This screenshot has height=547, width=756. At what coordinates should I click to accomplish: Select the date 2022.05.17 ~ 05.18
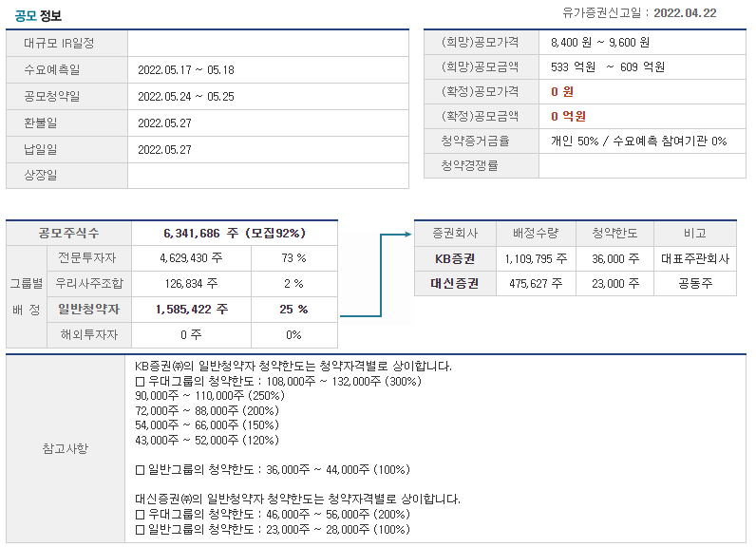tap(186, 70)
